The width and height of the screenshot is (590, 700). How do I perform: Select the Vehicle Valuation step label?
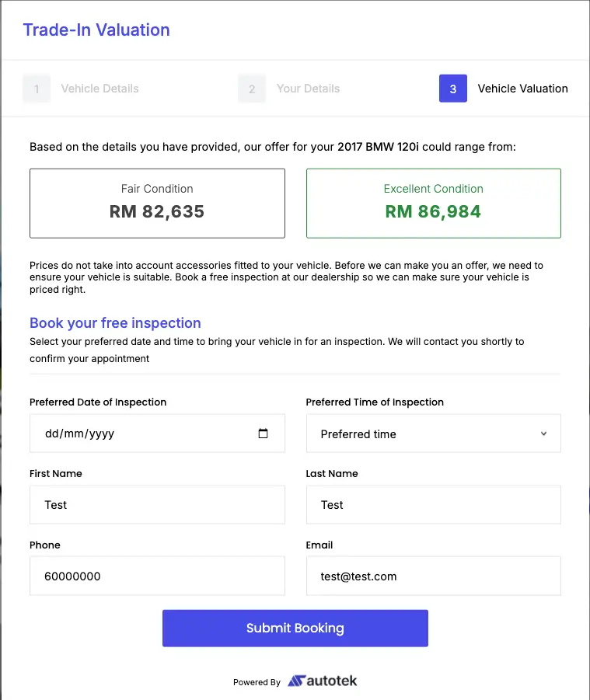522,89
